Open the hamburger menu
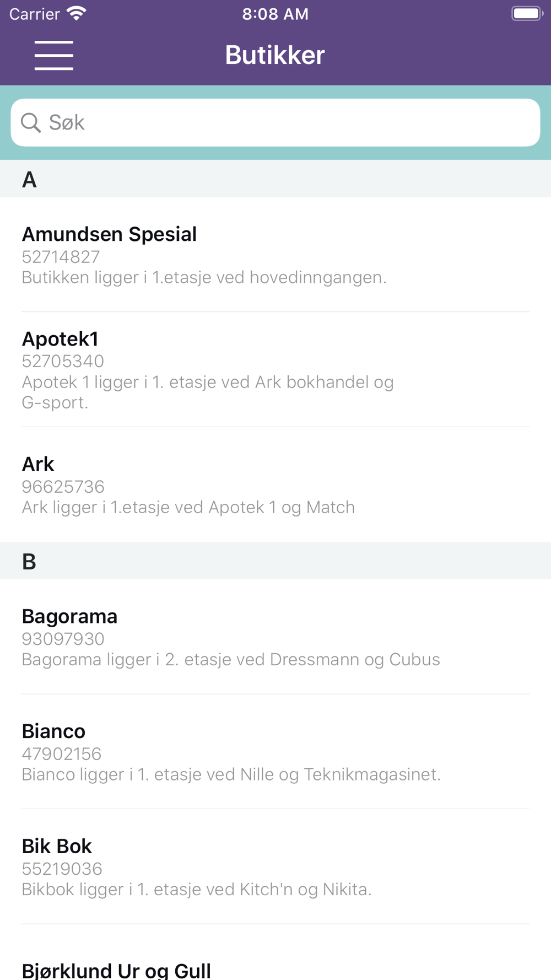Image resolution: width=551 pixels, height=980 pixels. pyautogui.click(x=53, y=55)
